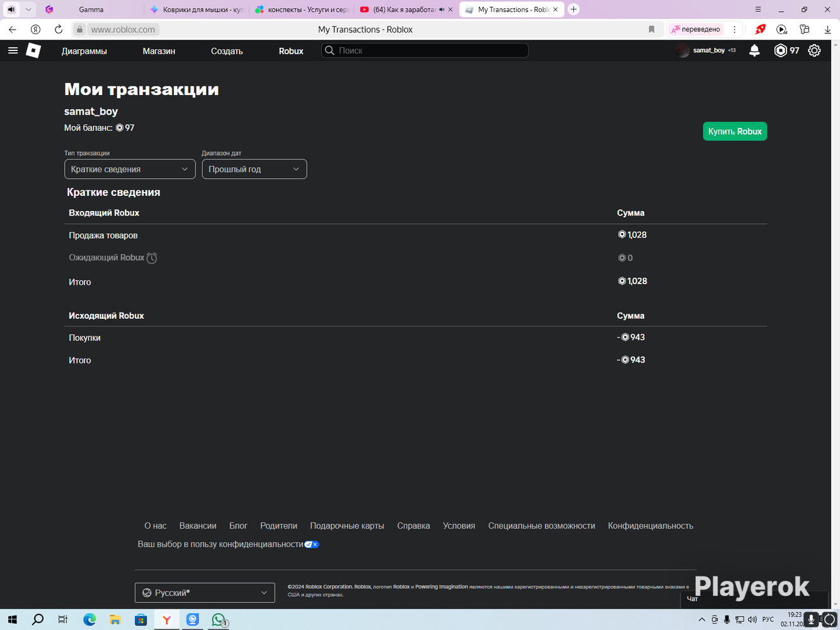840x630 pixels.
Task: Switch to the конспекты browser tab
Action: [x=302, y=9]
